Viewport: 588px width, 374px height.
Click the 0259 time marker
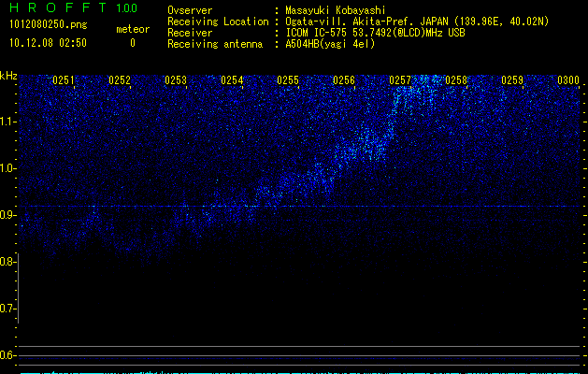(x=512, y=80)
